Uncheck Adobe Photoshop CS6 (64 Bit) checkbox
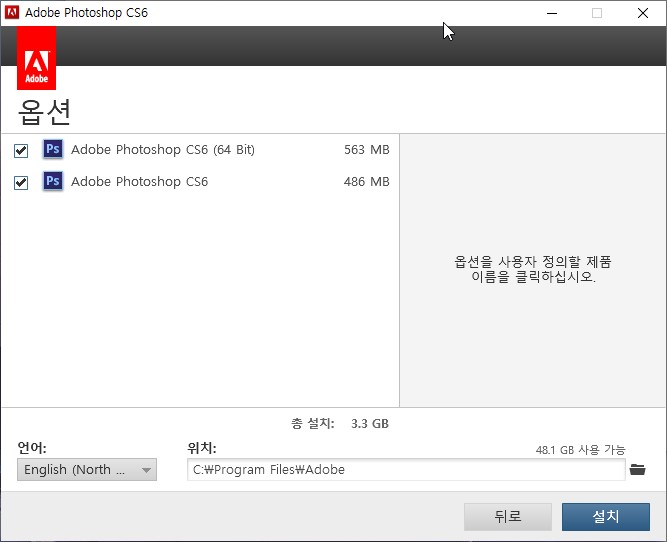 click(x=21, y=151)
